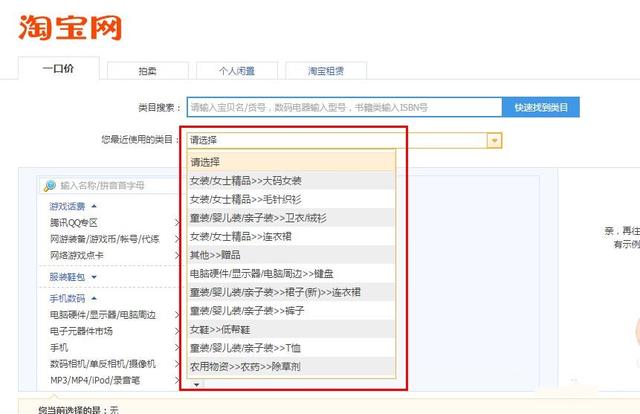This screenshot has width=640, height=414.
Task: Select 童装/婴儿装/亲子装>>裤子 option
Action: click(x=291, y=311)
